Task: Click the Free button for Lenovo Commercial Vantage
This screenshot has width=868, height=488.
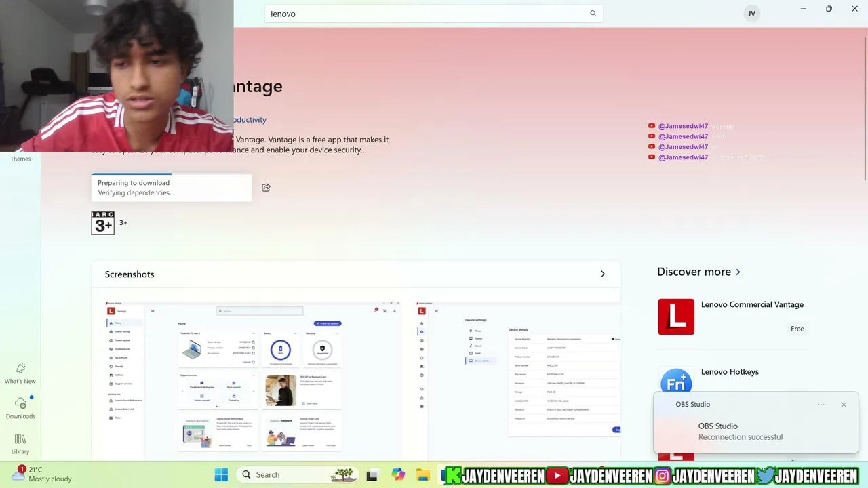Action: tap(797, 329)
